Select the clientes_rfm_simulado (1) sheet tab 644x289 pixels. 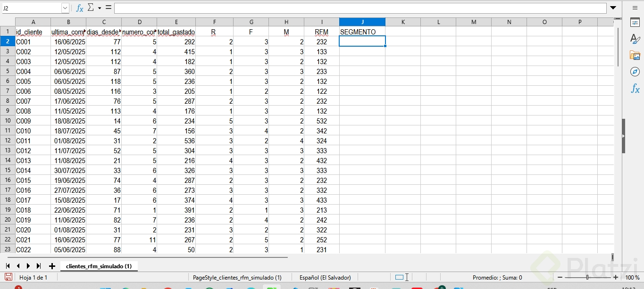(99, 266)
